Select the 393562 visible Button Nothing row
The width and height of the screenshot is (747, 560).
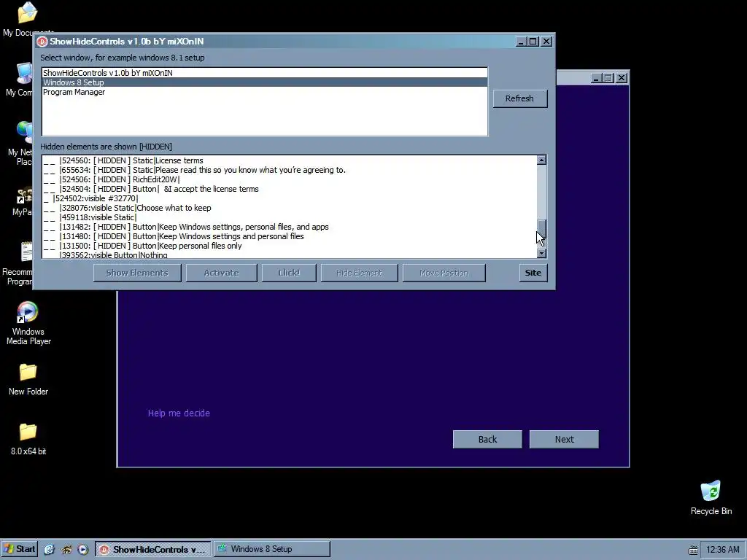pyautogui.click(x=289, y=254)
